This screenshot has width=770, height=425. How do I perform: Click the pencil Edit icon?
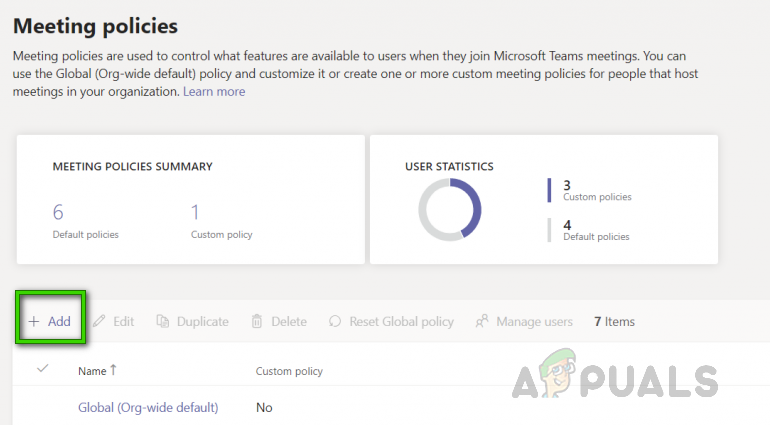point(99,321)
